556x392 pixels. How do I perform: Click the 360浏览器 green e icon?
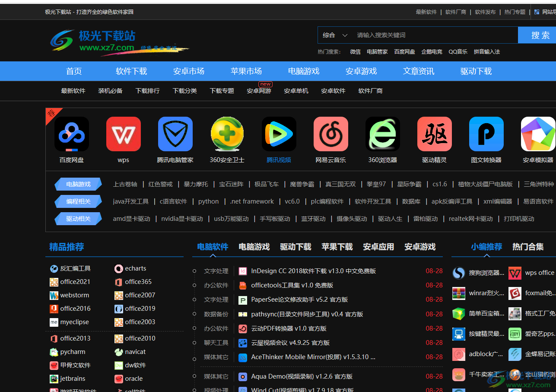383,134
